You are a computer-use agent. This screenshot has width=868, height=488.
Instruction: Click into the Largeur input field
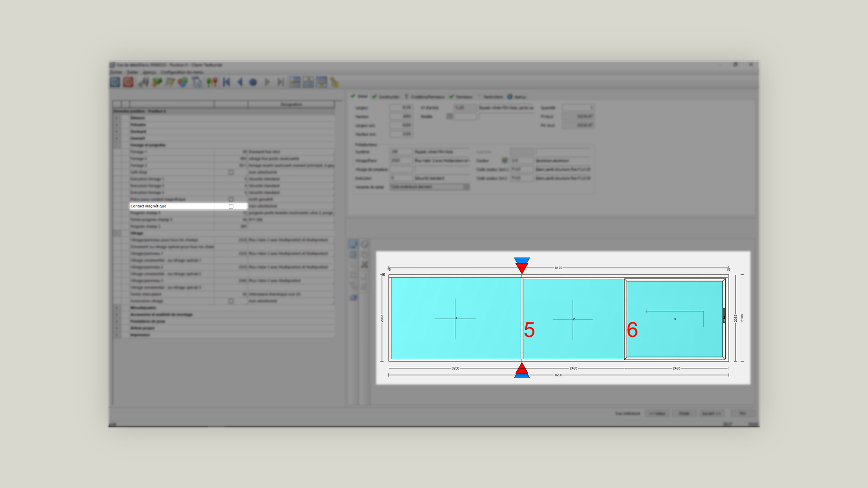tap(401, 108)
